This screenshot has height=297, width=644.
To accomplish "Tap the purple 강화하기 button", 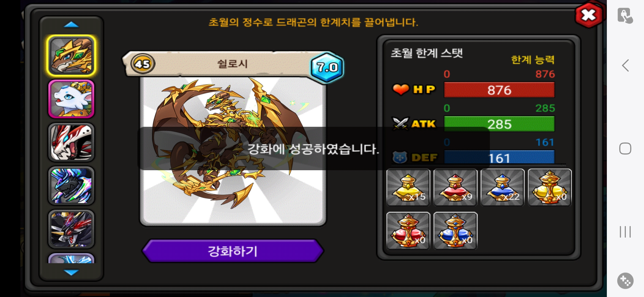I will coord(233,251).
